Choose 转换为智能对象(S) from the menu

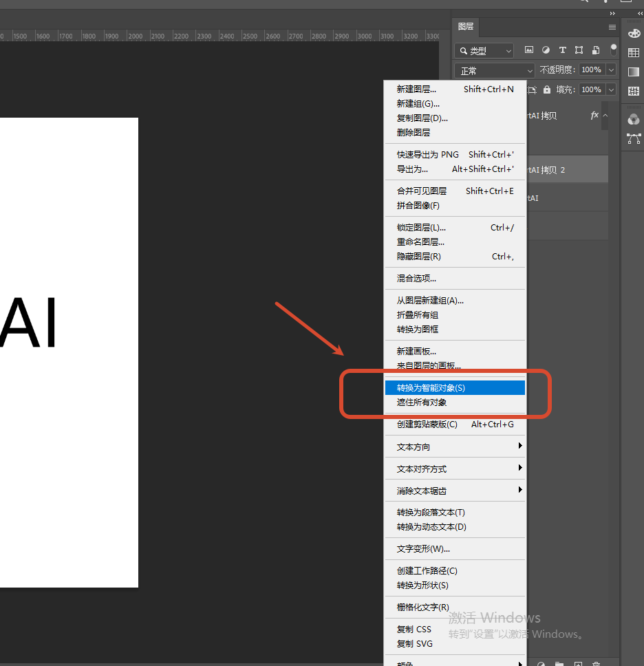(x=455, y=388)
